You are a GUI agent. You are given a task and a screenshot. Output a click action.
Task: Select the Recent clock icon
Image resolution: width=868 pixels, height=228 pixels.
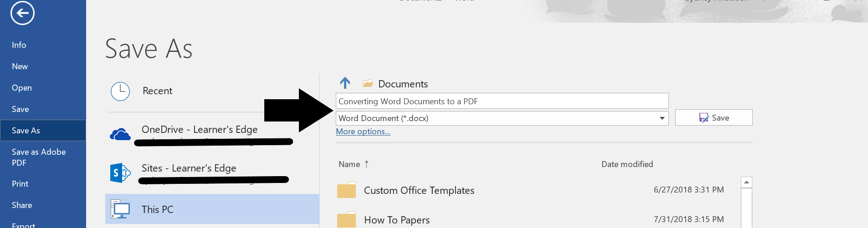pyautogui.click(x=120, y=91)
